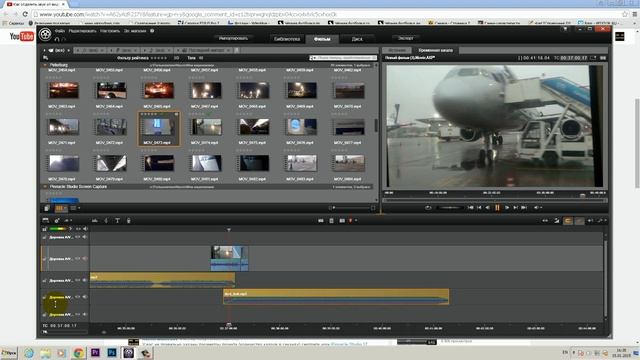Click the marker pin icon in timeline toolbar

tap(350, 220)
